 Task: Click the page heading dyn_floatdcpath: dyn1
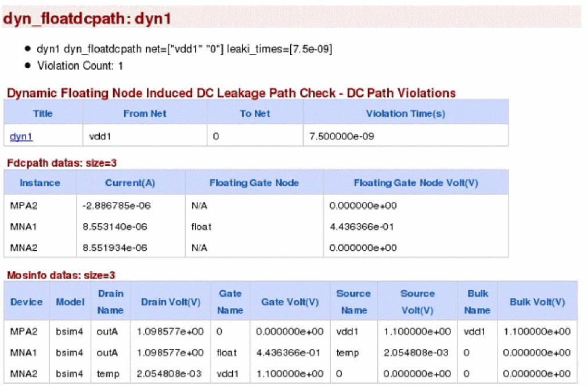[87, 18]
